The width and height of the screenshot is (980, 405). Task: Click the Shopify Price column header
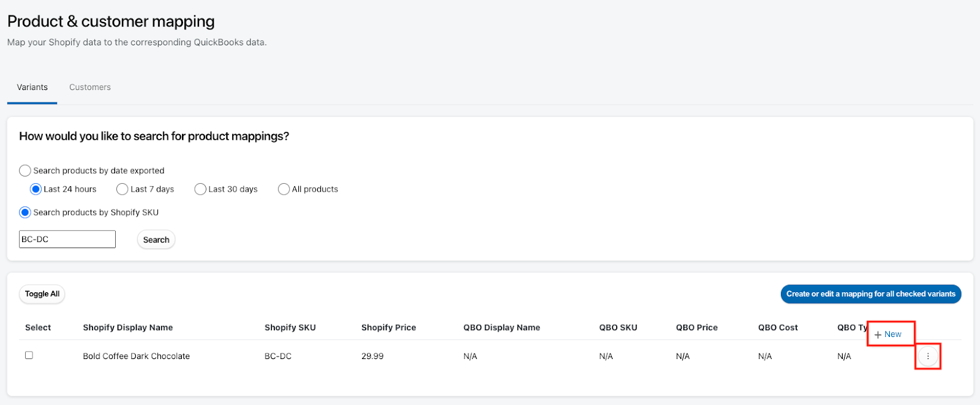389,328
